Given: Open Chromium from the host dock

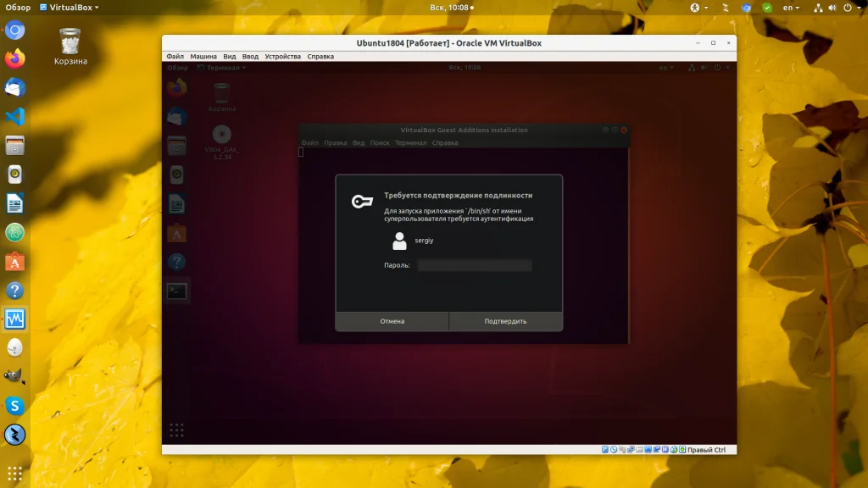Looking at the screenshot, I should [15, 30].
